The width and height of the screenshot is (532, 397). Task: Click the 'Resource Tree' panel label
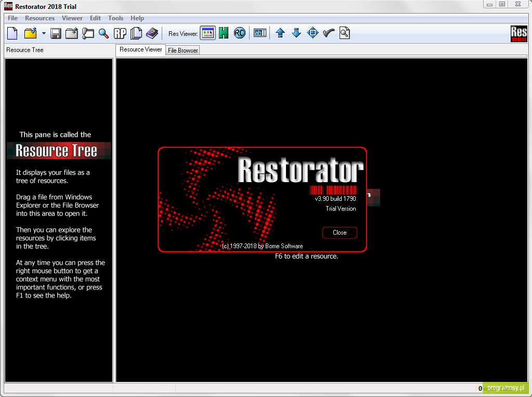point(25,50)
